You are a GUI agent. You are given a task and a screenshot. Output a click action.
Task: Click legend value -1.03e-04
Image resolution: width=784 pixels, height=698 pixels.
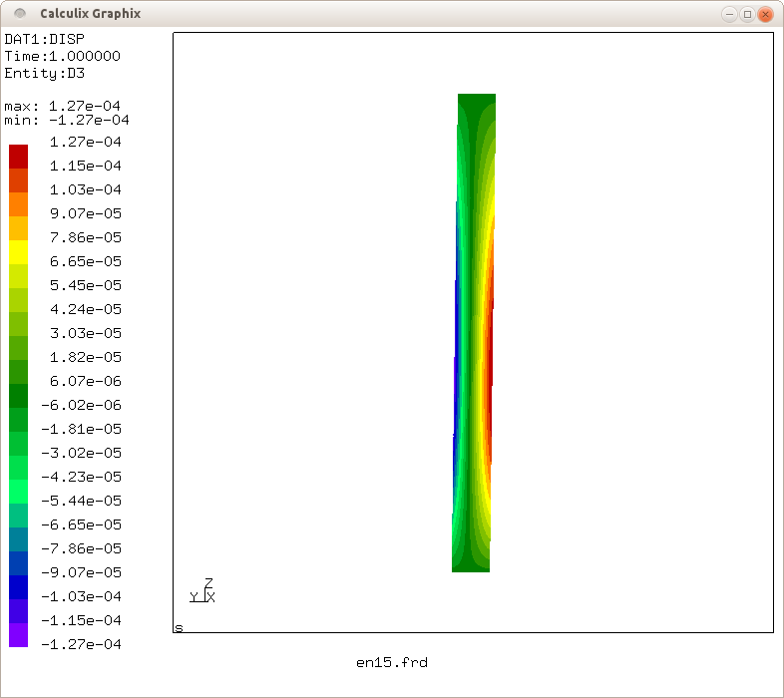pyautogui.click(x=81, y=596)
